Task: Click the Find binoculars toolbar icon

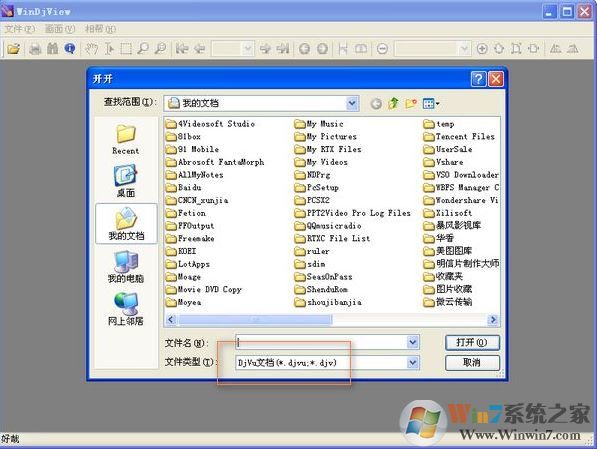Action: coord(53,48)
